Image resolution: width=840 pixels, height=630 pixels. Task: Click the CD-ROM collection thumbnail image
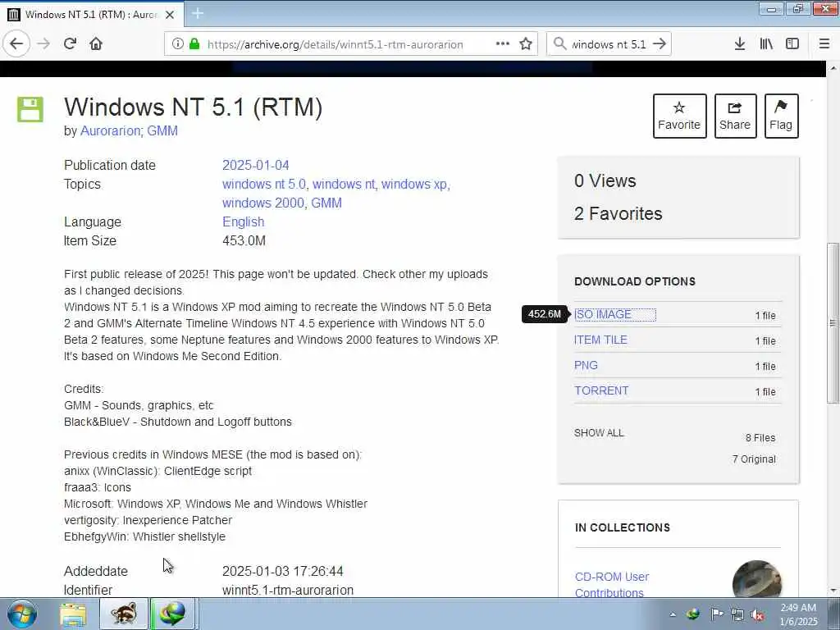757,578
